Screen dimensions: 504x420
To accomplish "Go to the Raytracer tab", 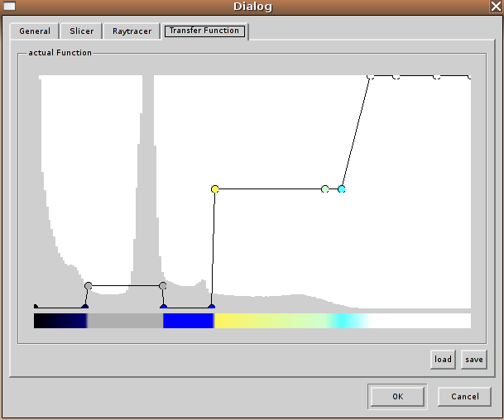I will 132,31.
